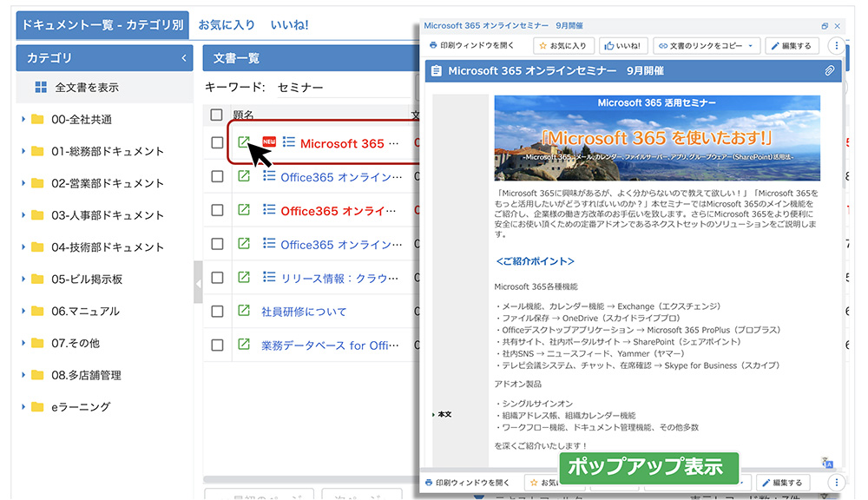Viewport: 868px width, 500px height.
Task: Open 文書のリンクをコピー dropdown arrow
Action: (x=751, y=46)
